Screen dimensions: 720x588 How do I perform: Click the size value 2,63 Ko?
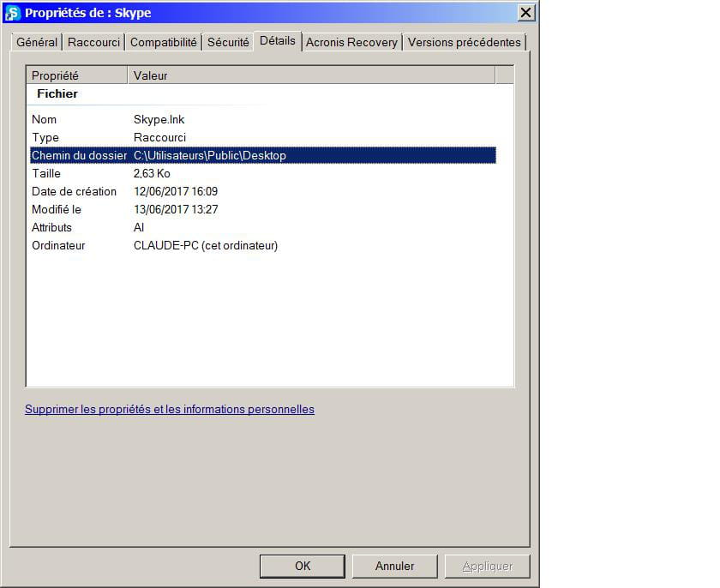pos(152,173)
